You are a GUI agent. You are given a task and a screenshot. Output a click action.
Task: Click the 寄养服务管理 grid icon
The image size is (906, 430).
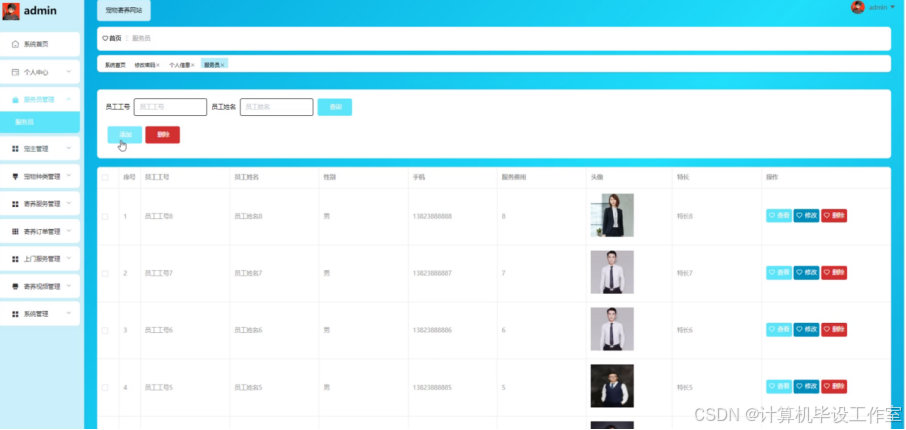(x=16, y=204)
